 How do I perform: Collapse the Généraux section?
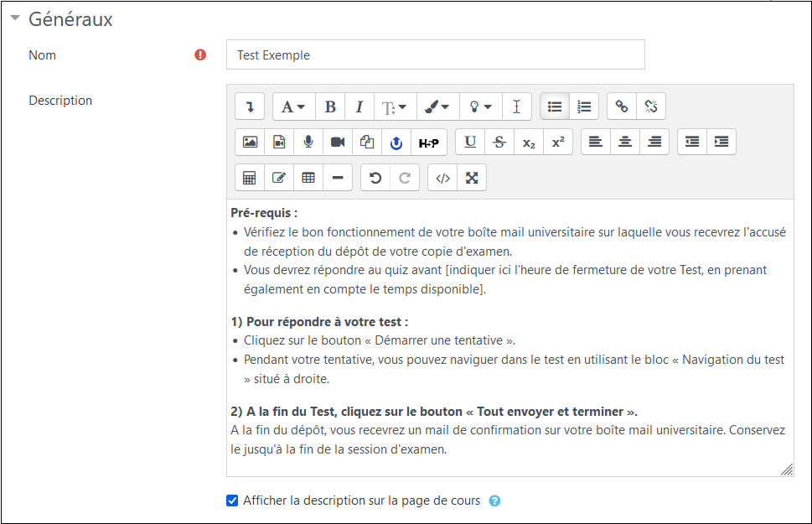point(13,18)
